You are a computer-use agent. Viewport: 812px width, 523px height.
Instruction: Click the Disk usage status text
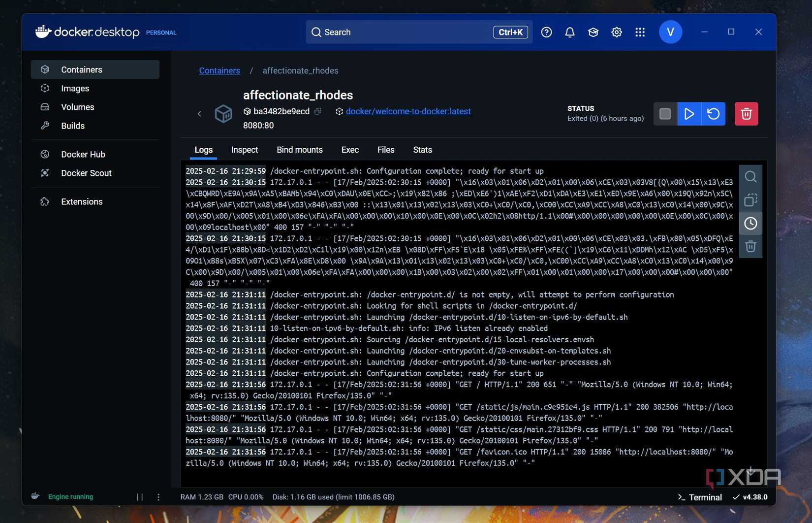click(x=334, y=497)
